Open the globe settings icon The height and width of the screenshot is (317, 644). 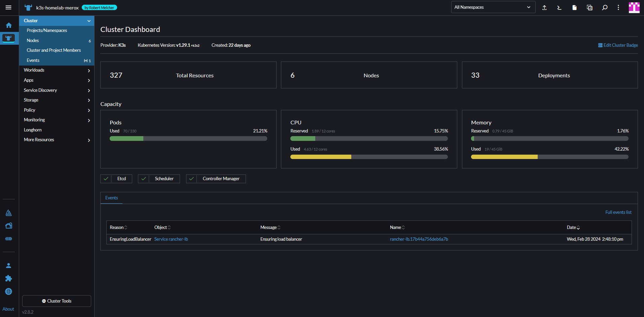(x=9, y=291)
